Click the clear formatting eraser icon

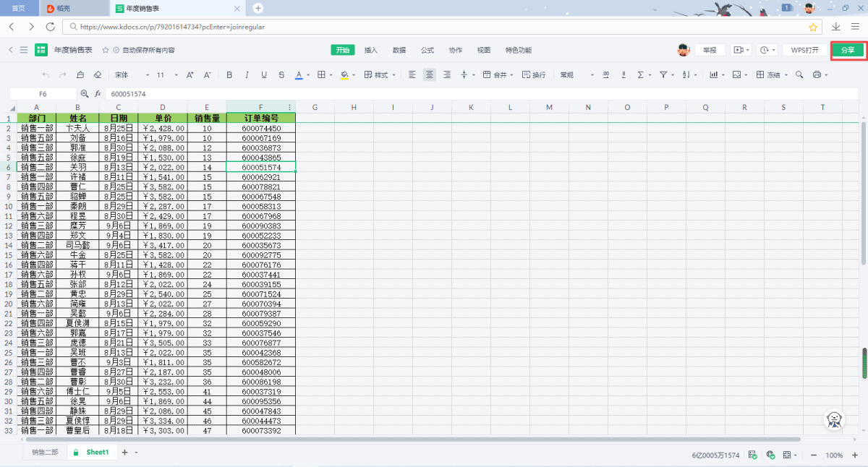point(97,74)
